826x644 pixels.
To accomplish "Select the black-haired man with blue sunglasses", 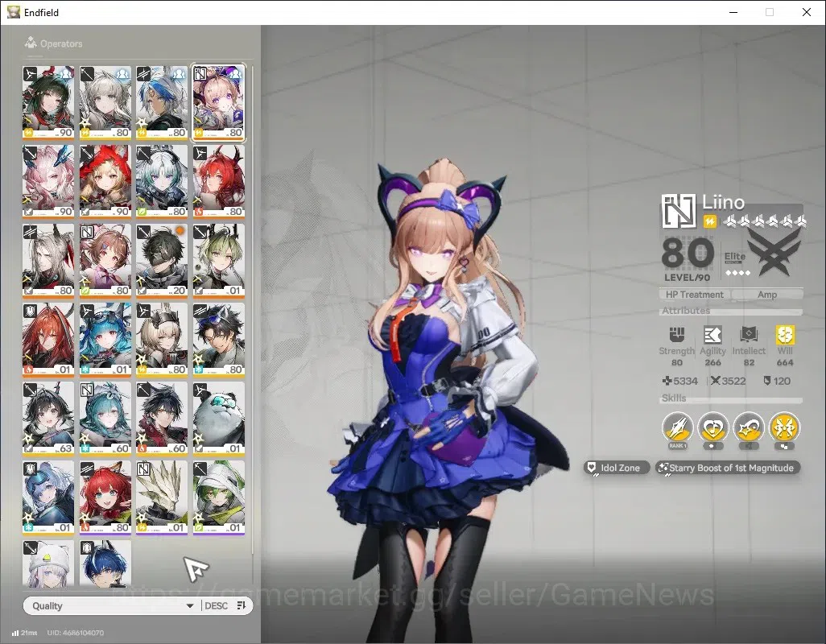I will pyautogui.click(x=218, y=339).
